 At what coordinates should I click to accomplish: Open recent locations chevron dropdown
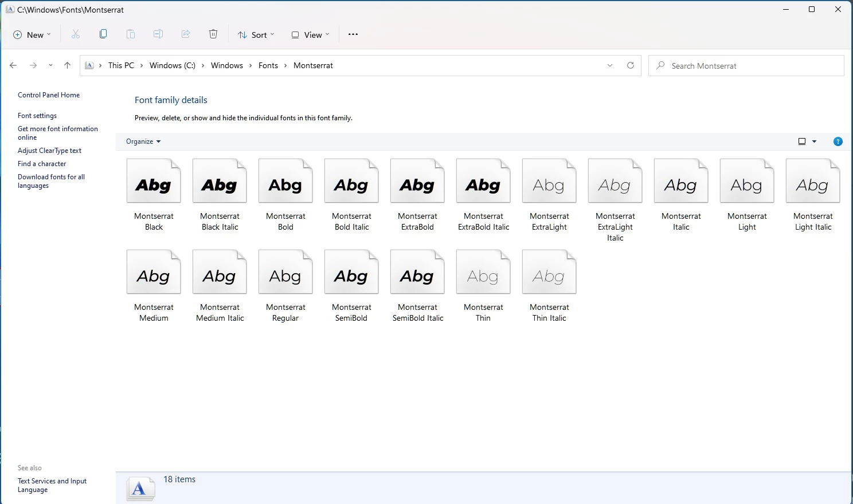pos(50,65)
